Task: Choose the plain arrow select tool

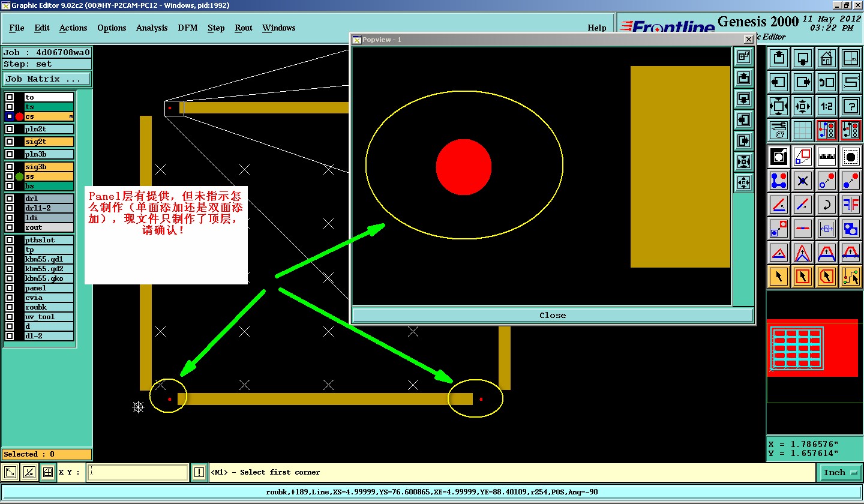Action: [779, 277]
